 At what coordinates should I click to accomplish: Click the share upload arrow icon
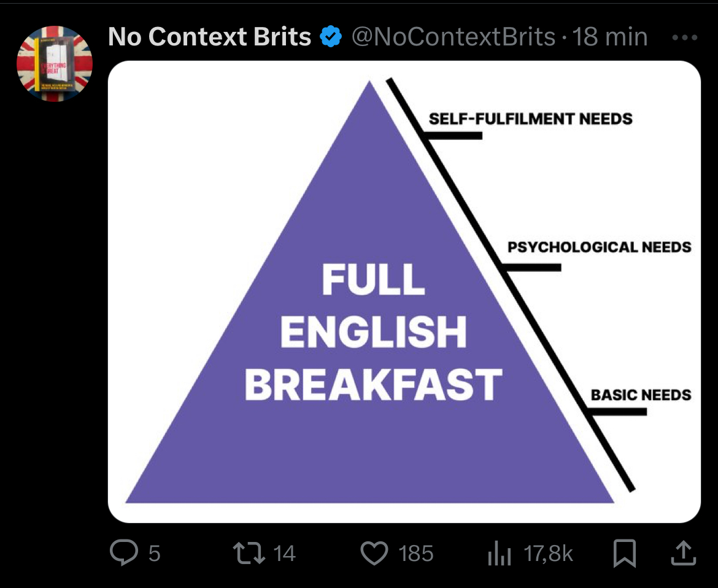tap(684, 553)
